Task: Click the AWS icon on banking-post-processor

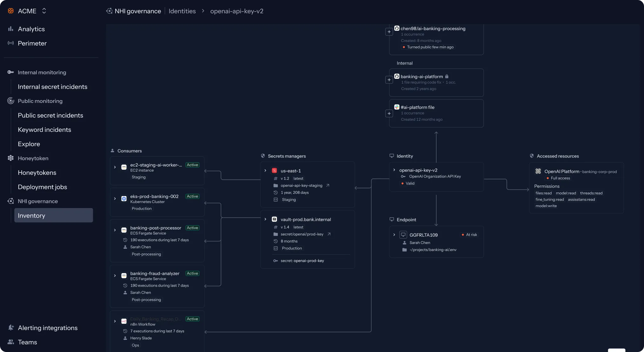Action: point(124,230)
